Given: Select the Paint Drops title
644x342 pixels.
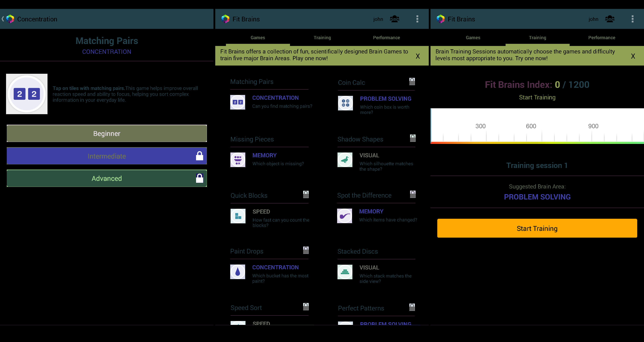Looking at the screenshot, I should click(247, 251).
